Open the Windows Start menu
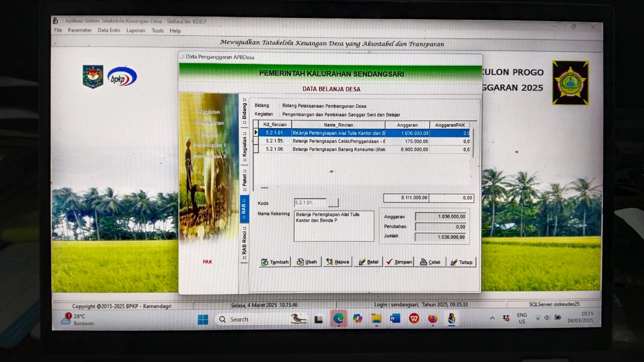The height and width of the screenshot is (362, 644). point(203,319)
